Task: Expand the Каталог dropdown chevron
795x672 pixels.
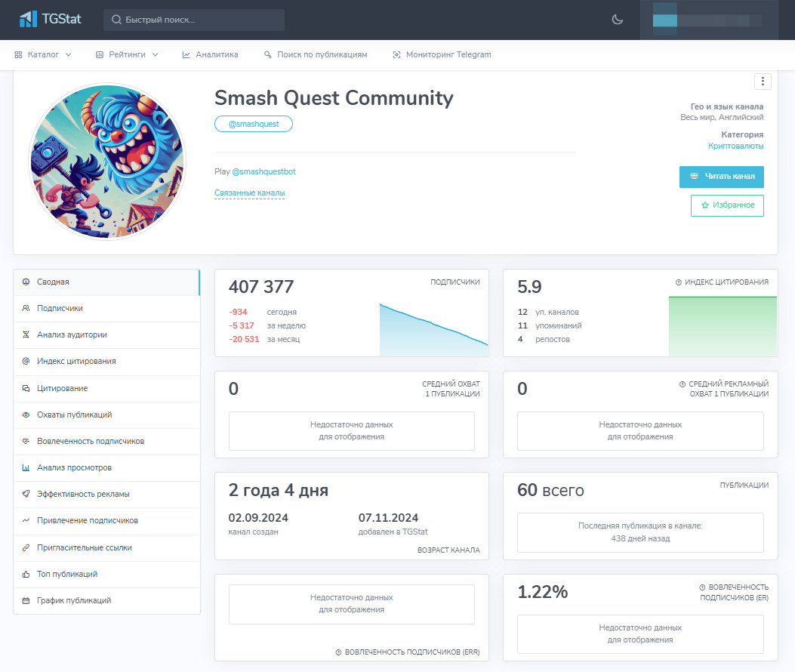Action: pos(69,55)
